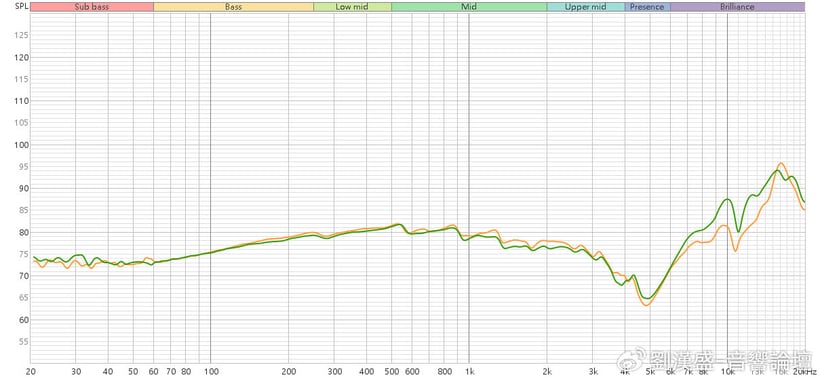Choose the Presence band header
820x380 pixels.
(x=647, y=7)
